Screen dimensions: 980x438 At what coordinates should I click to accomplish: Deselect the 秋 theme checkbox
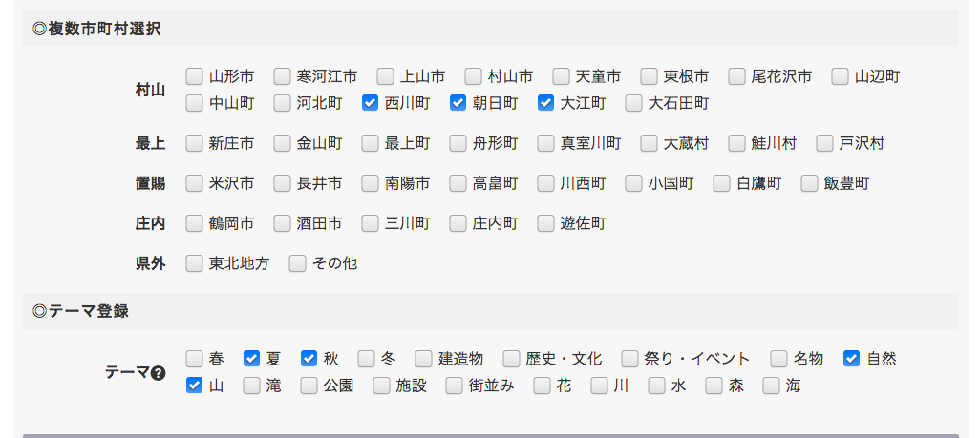pos(309,359)
